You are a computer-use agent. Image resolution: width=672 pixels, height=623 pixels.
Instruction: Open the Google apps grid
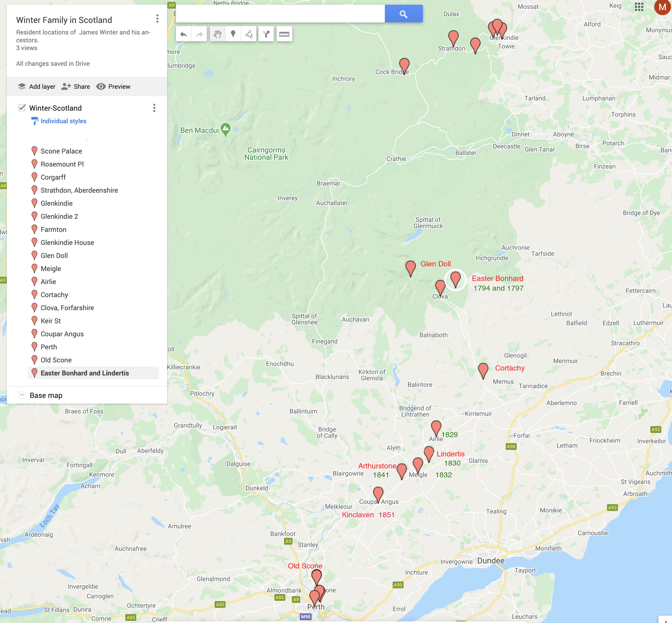(639, 7)
